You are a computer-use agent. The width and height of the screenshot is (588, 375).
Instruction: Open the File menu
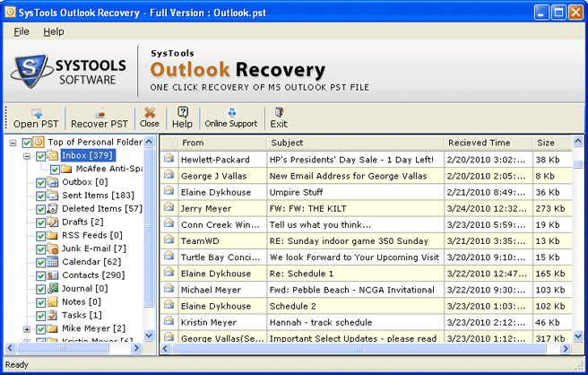pos(22,31)
